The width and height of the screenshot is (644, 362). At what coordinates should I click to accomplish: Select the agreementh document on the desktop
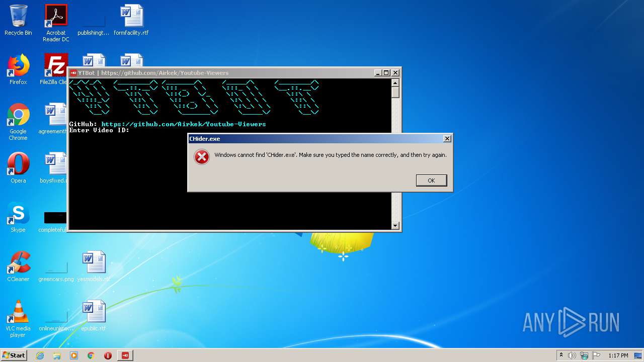click(x=54, y=119)
